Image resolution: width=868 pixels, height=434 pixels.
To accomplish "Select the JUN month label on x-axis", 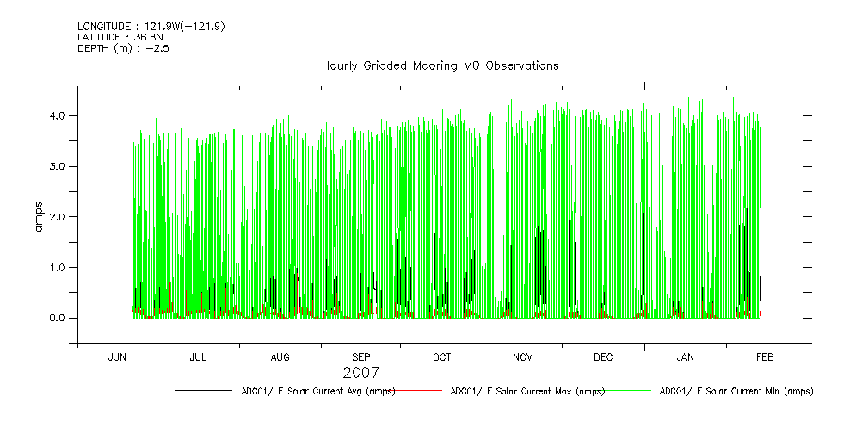I will click(117, 357).
